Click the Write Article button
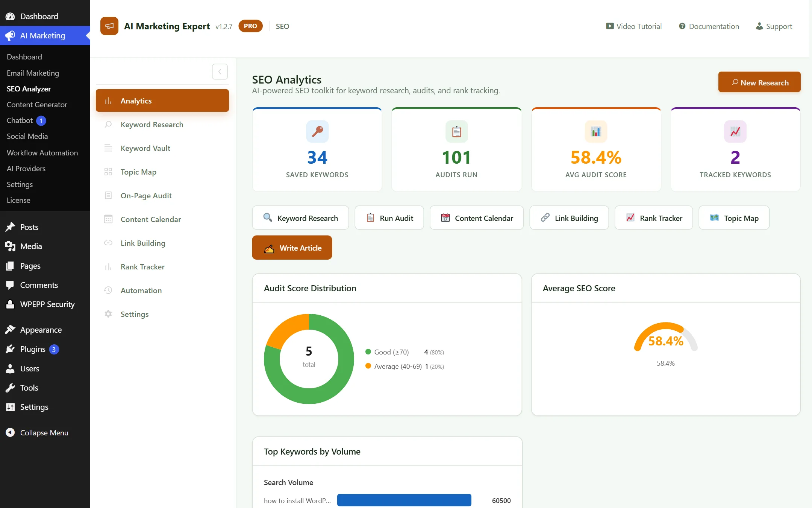 tap(292, 248)
